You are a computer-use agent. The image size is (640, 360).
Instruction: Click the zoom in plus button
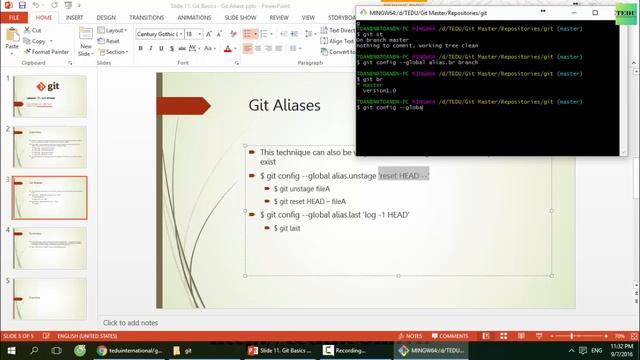(606, 336)
